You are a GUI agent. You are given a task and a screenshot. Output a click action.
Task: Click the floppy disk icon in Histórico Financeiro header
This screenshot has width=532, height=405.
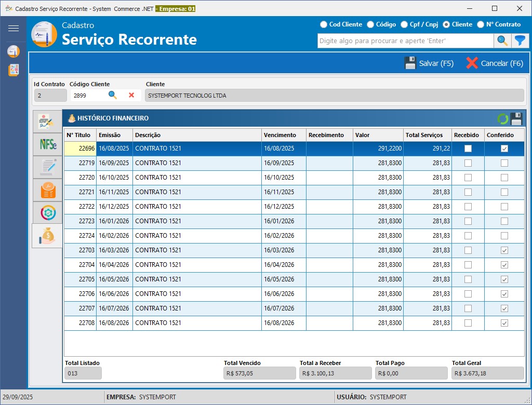(516, 119)
